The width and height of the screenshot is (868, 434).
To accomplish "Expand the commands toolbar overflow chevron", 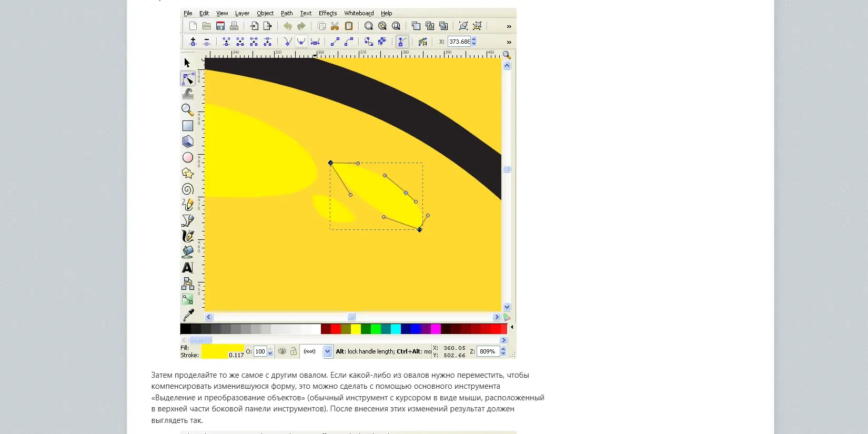I will coord(509,26).
